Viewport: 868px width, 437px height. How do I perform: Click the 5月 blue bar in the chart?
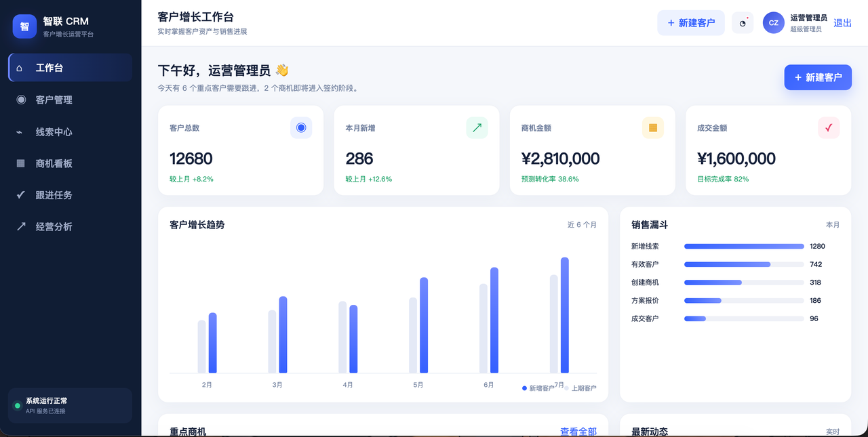coord(424,325)
